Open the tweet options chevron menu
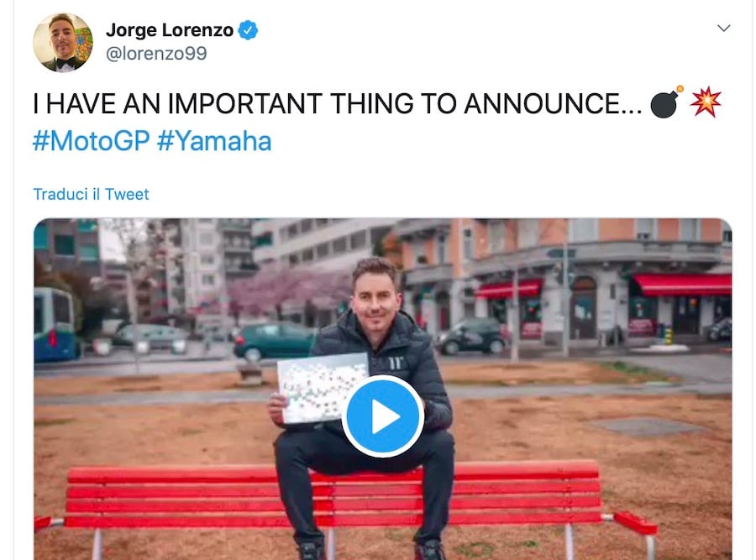Image resolution: width=756 pixels, height=560 pixels. click(724, 28)
